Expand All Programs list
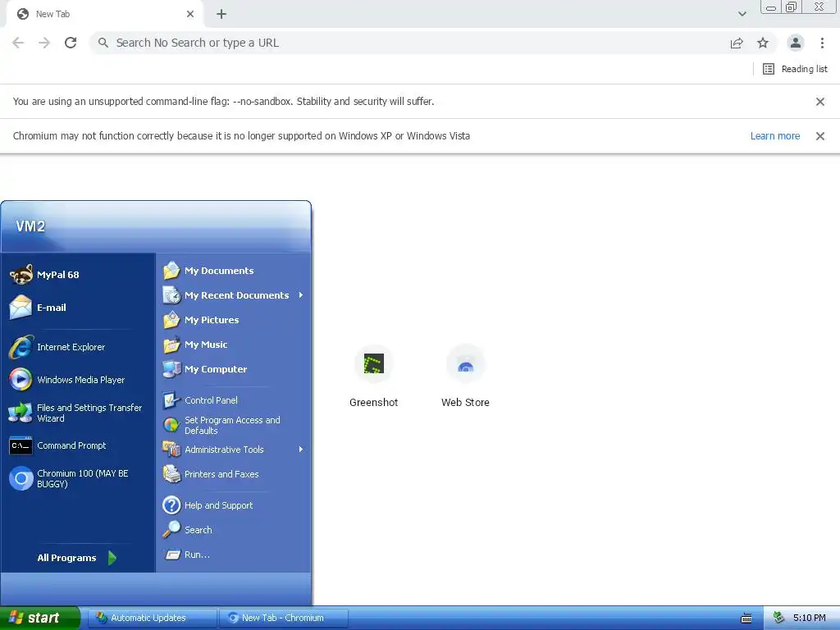Viewport: 840px width, 630px height. [77, 558]
